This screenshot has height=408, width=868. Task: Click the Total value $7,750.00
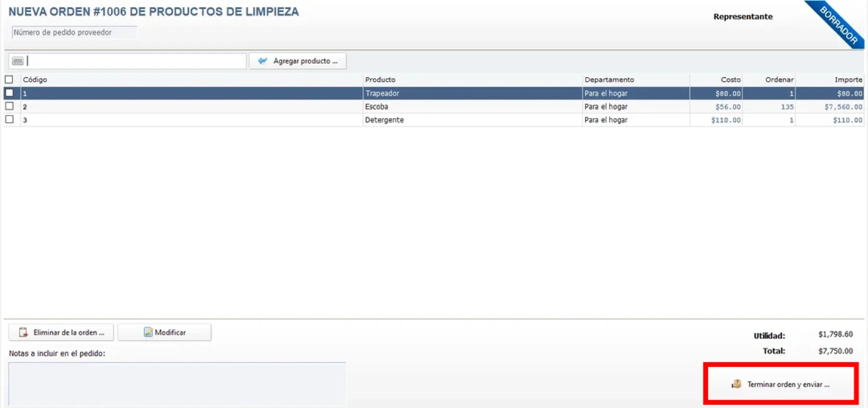point(835,351)
